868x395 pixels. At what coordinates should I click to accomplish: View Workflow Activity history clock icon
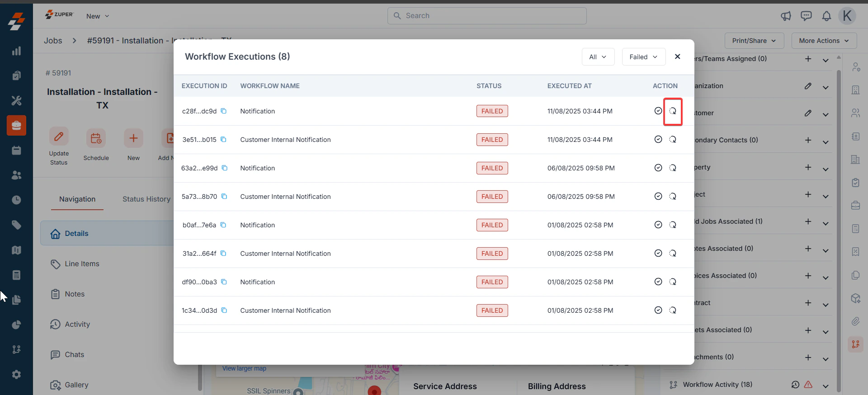pyautogui.click(x=795, y=385)
